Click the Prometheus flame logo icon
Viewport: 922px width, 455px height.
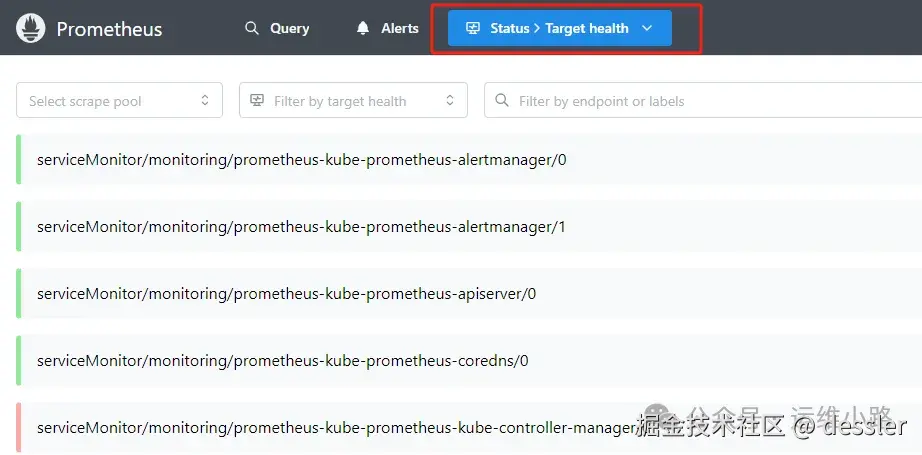(31, 29)
